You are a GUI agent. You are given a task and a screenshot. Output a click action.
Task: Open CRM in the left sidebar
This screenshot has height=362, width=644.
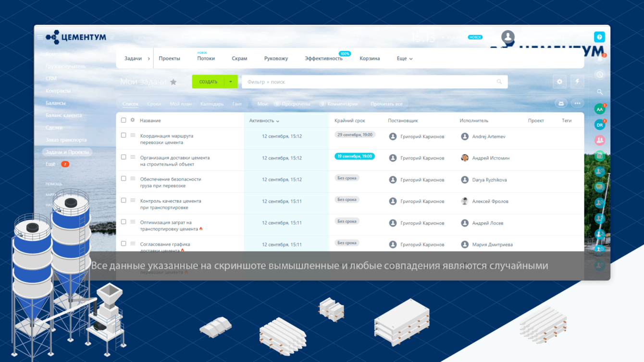[x=51, y=78]
